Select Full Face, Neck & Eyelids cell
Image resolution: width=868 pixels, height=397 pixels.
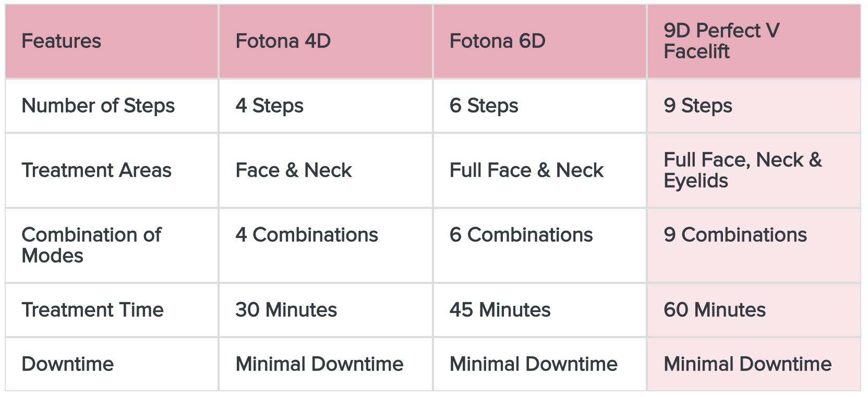(x=742, y=170)
